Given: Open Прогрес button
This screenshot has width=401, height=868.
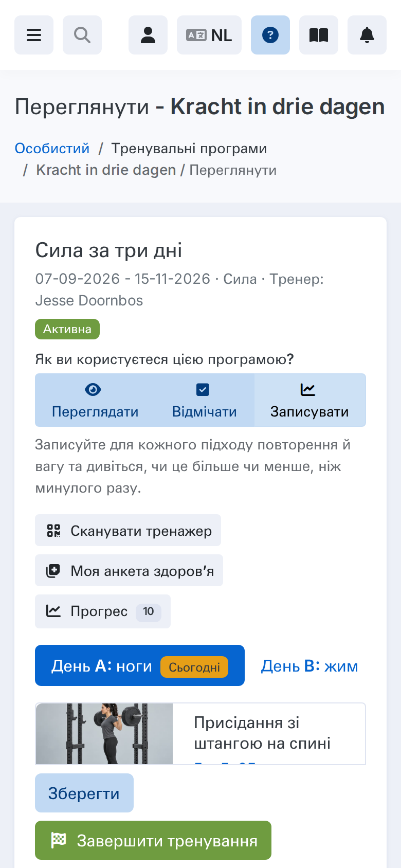Looking at the screenshot, I should click(103, 611).
